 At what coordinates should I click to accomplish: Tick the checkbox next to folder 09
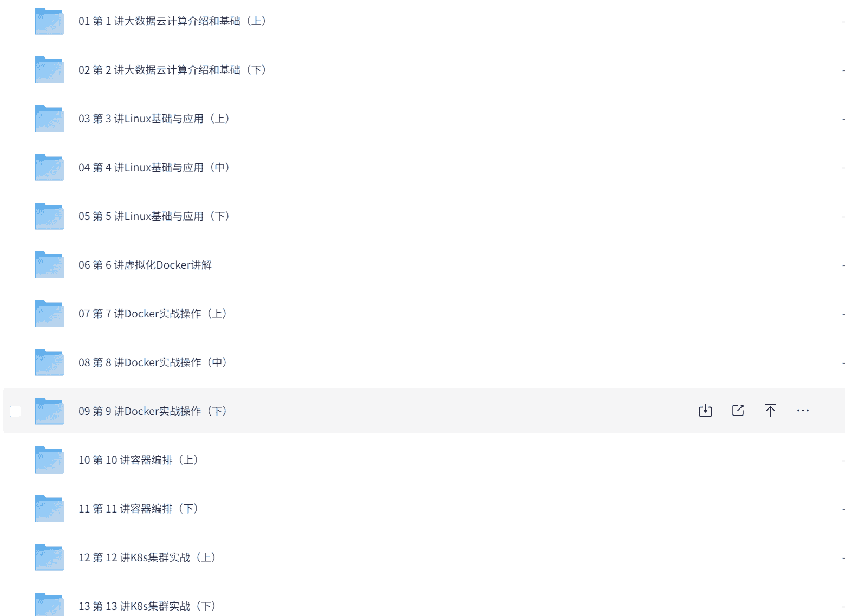(x=16, y=411)
